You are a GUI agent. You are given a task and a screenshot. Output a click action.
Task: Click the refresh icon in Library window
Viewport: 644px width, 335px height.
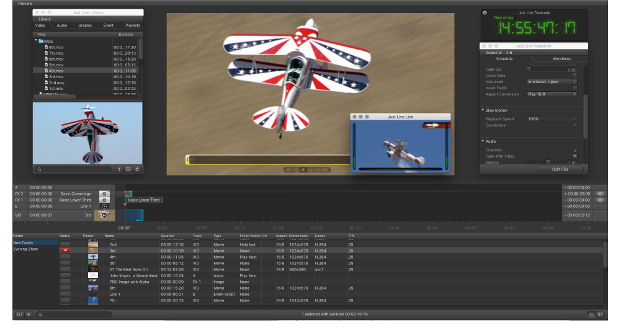point(137,169)
